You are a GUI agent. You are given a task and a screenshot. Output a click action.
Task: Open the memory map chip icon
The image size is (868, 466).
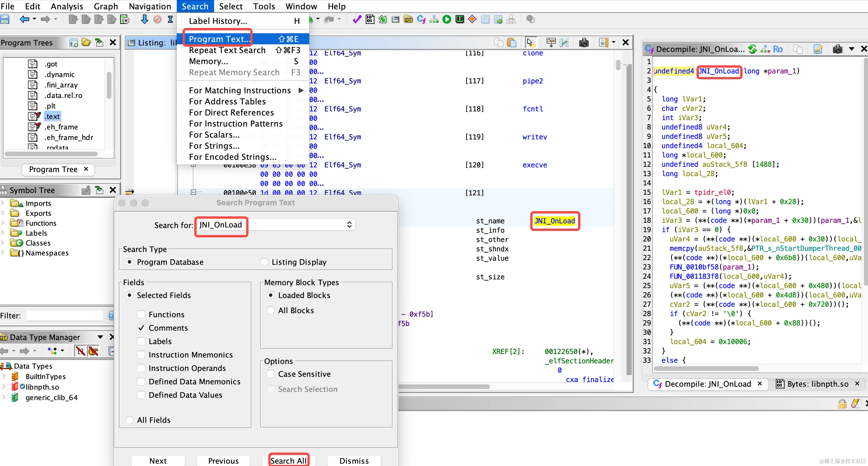pyautogui.click(x=460, y=20)
